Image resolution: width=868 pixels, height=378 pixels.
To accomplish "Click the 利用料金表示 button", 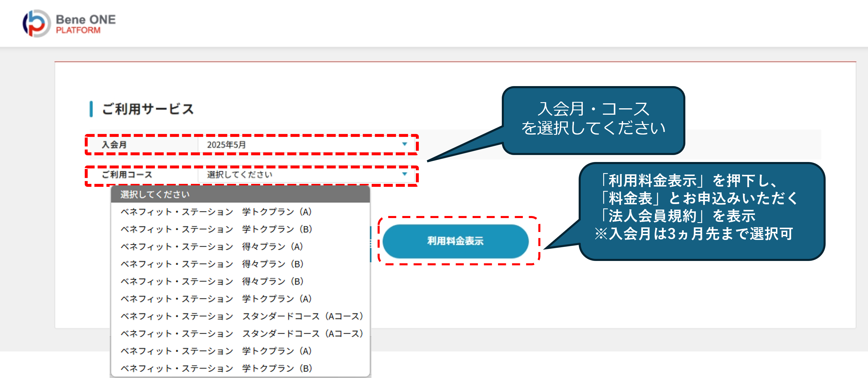I will click(456, 241).
